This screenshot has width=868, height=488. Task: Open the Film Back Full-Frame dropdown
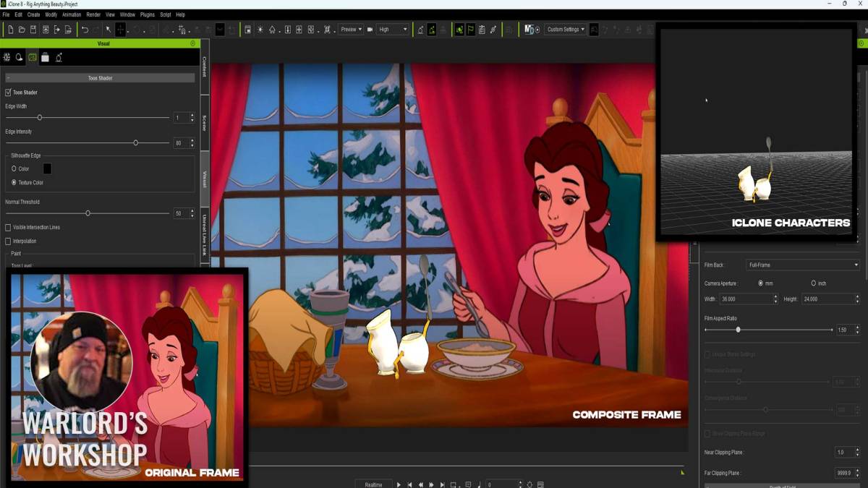click(x=803, y=265)
